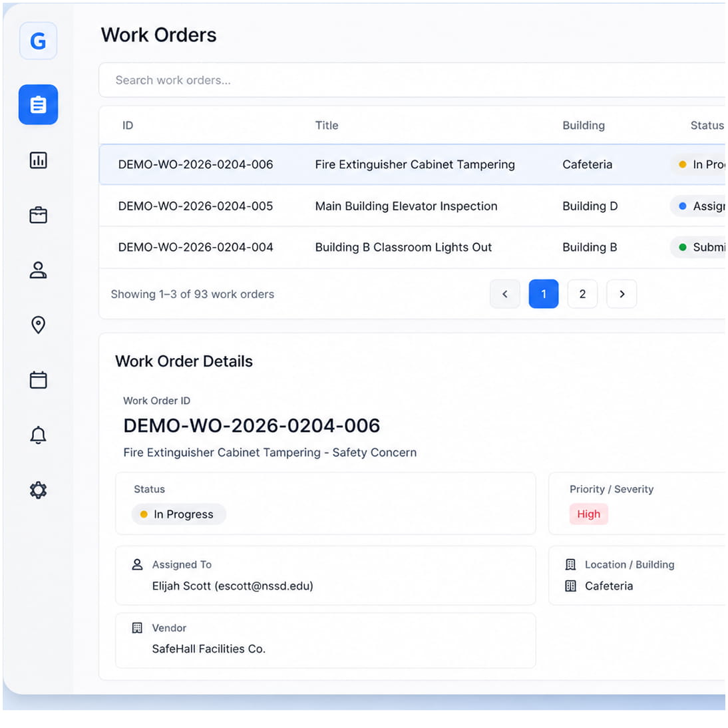This screenshot has height=728, width=728.
Task: Click the Work Orders page heading
Action: click(x=159, y=35)
